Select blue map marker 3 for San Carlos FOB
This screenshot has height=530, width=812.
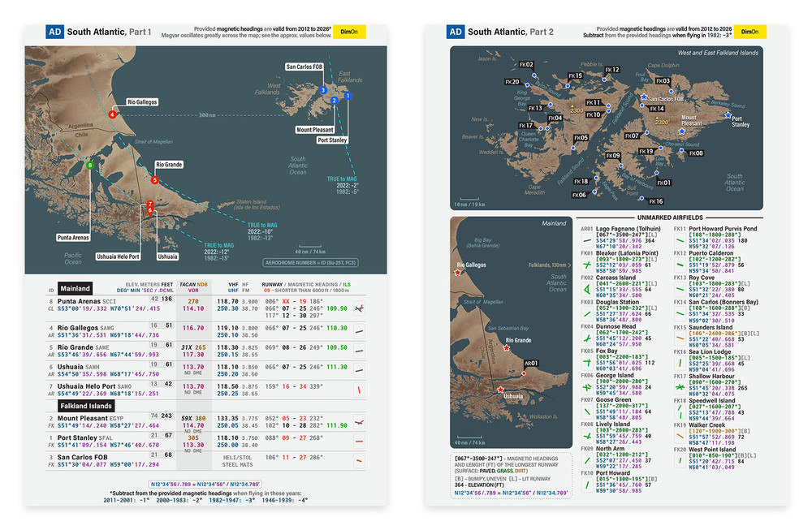click(323, 90)
